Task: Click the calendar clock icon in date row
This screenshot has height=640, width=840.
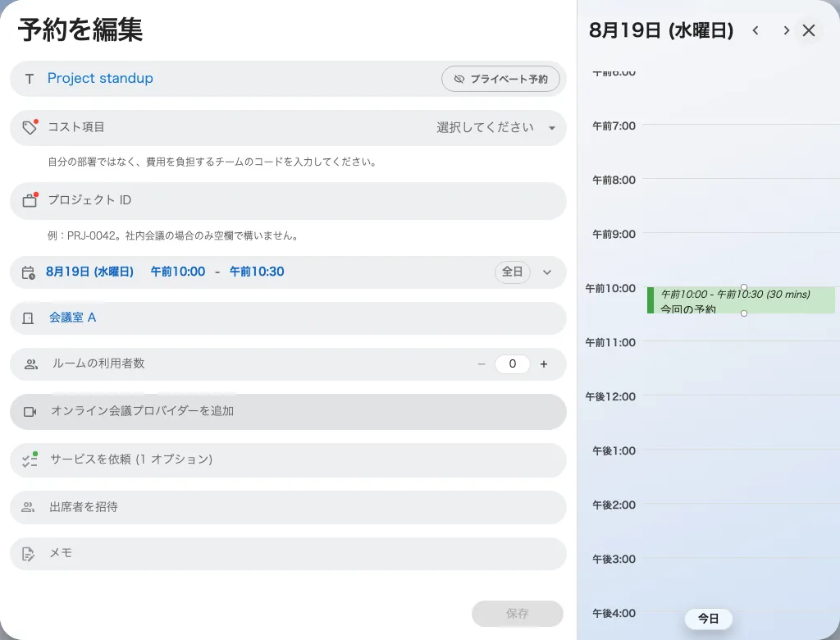Action: [x=29, y=272]
